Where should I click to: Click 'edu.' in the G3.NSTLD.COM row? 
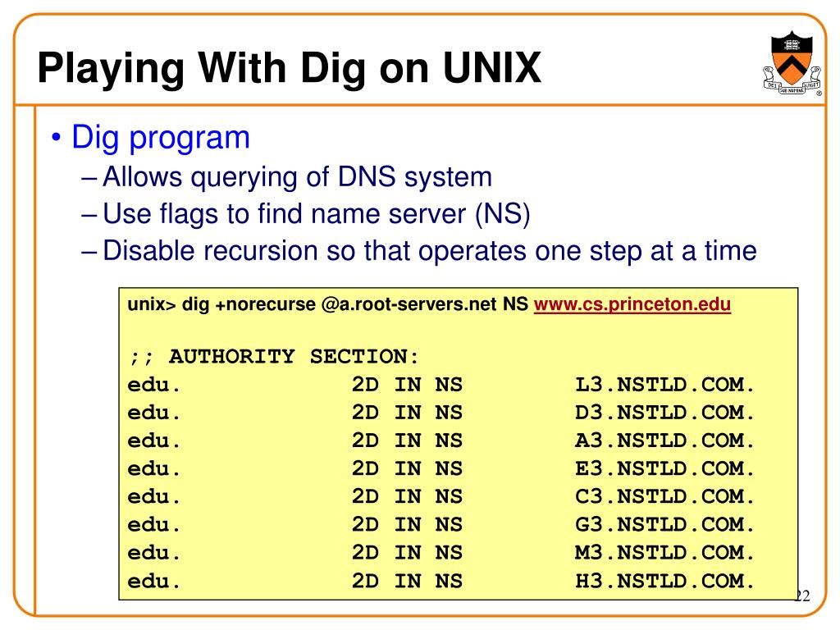coord(154,524)
